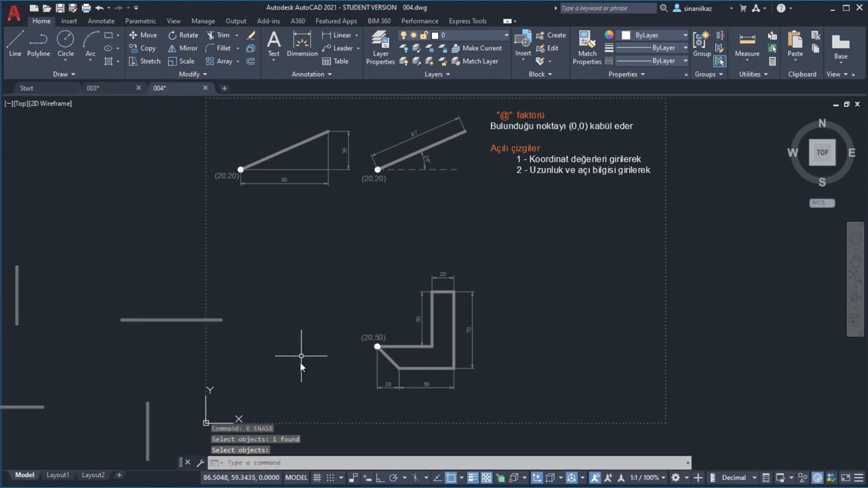
Task: Click the Group tool
Action: click(x=702, y=44)
